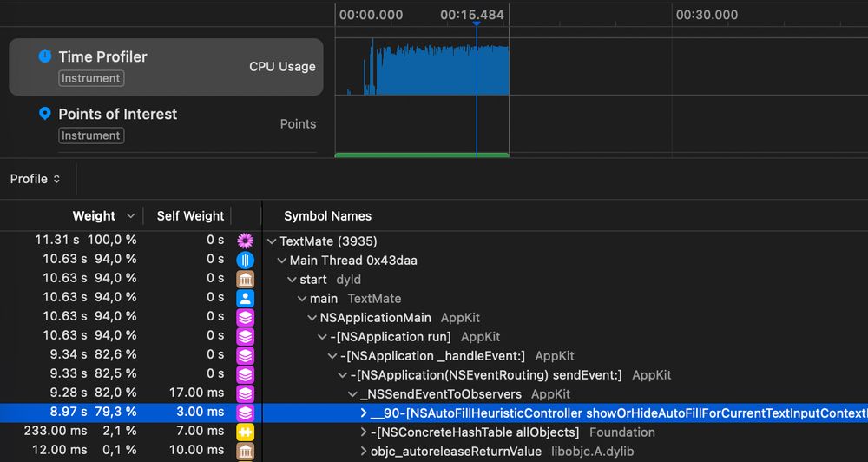Click the 9.33 s 82,5 % weight cell
This screenshot has height=462, width=868.
click(89, 374)
